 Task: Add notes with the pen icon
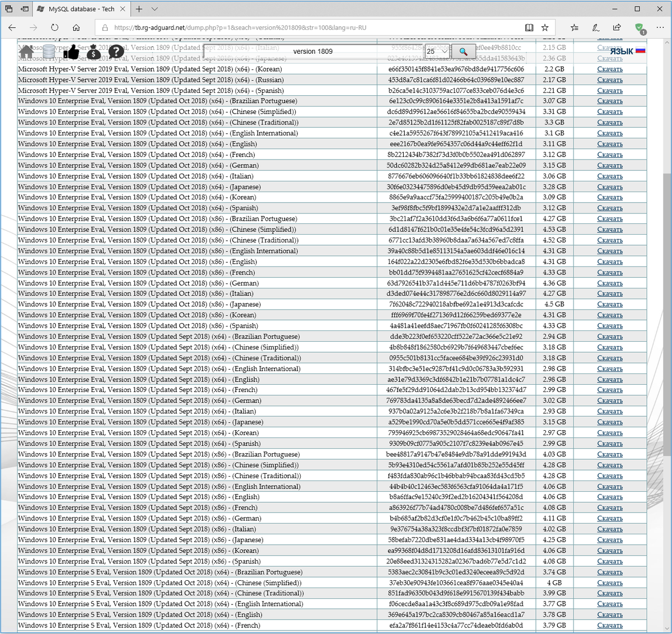(x=596, y=27)
